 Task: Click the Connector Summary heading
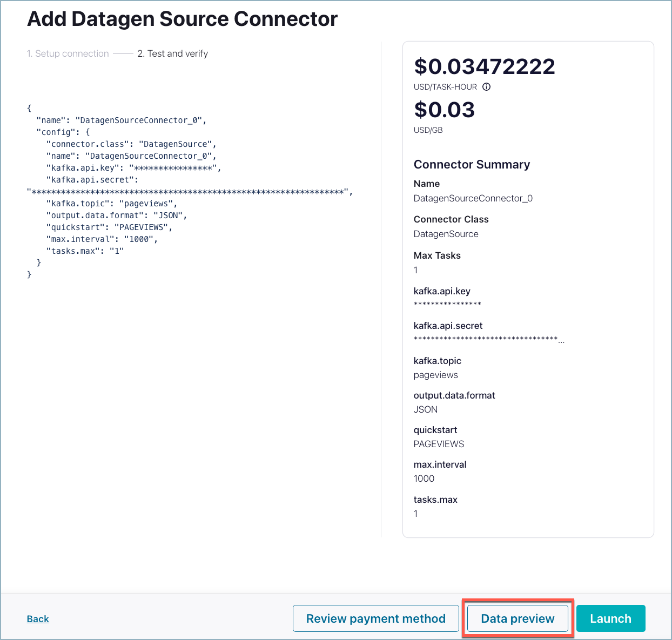pyautogui.click(x=472, y=165)
